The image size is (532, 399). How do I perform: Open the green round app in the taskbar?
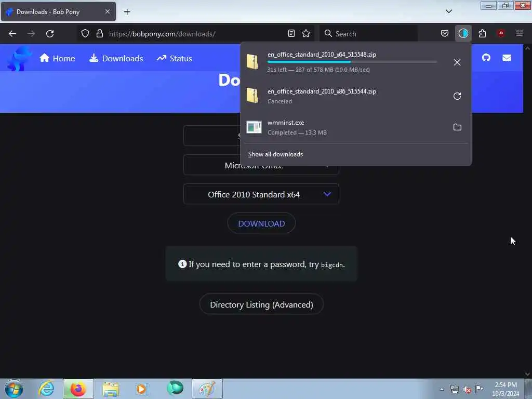pos(175,389)
